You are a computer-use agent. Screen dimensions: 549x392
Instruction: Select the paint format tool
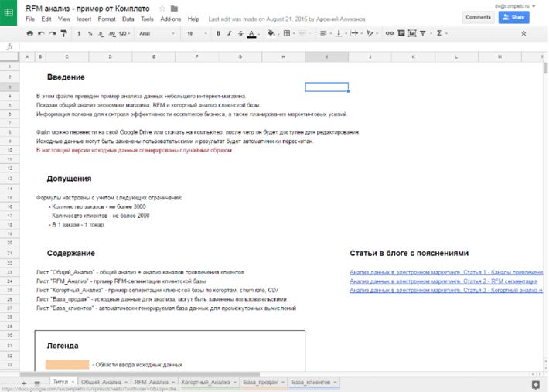(63, 33)
